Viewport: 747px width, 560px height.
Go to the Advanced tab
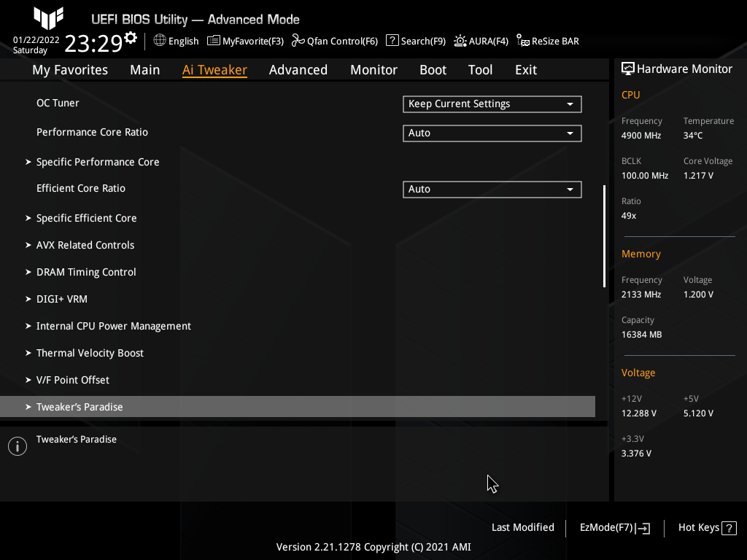(x=298, y=69)
